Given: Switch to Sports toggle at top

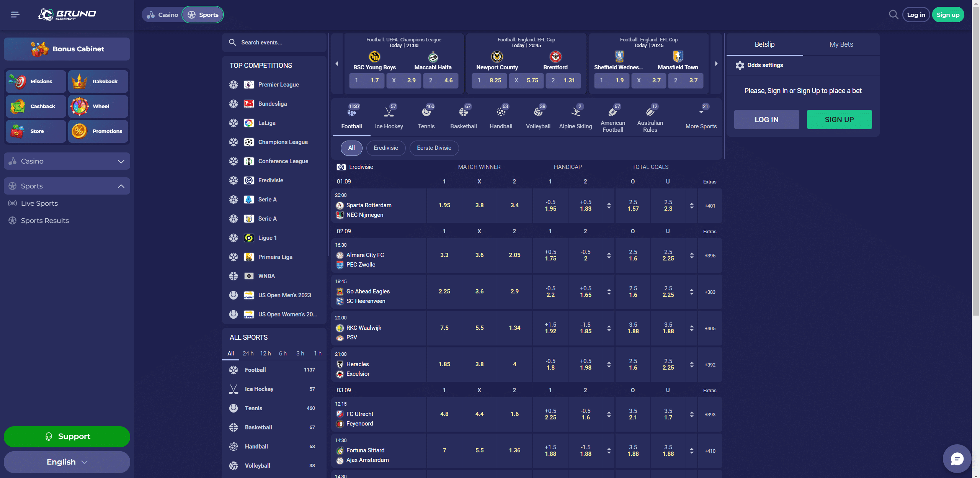Looking at the screenshot, I should 203,15.
